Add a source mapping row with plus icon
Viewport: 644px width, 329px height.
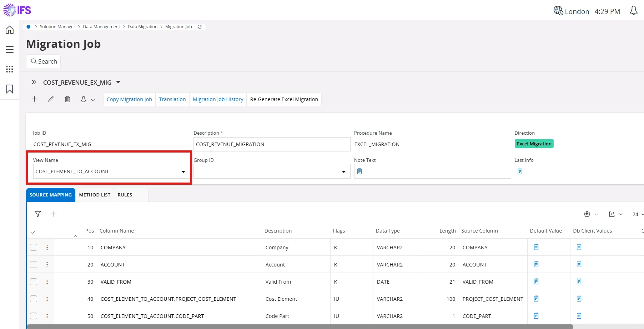tap(54, 214)
